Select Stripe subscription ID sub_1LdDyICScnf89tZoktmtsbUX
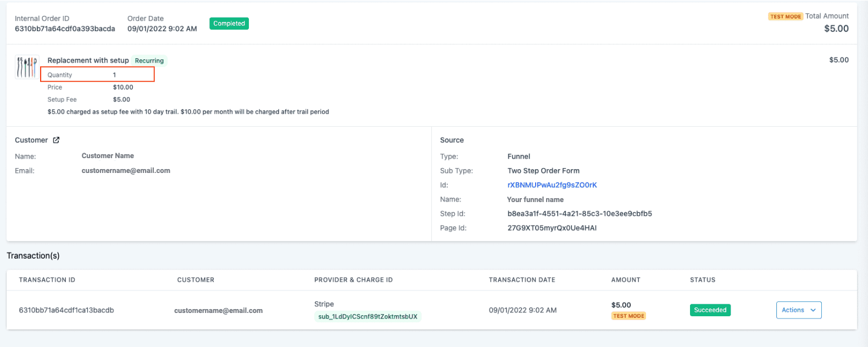This screenshot has height=347, width=868. (x=368, y=317)
